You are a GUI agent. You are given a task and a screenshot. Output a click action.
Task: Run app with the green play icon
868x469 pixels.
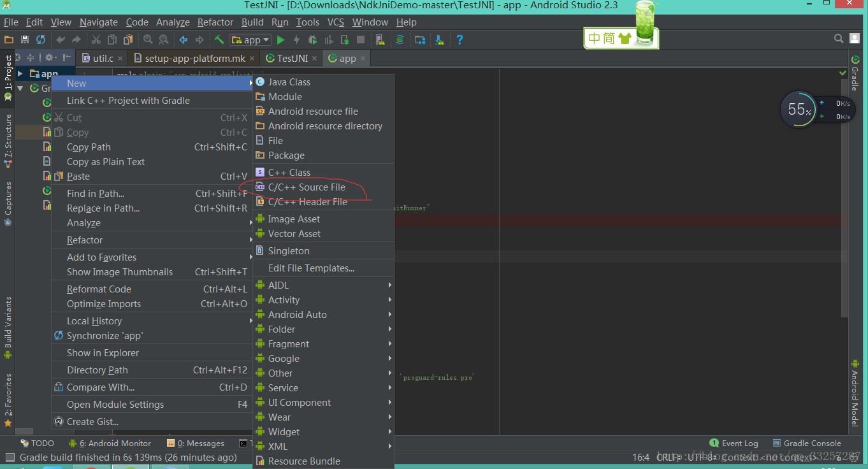[280, 40]
